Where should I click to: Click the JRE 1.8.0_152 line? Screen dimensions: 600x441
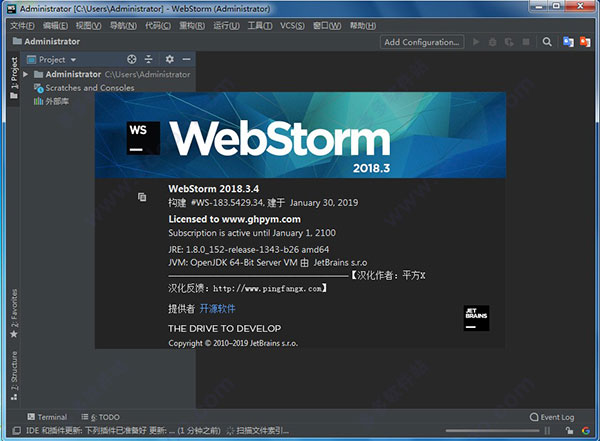click(249, 250)
